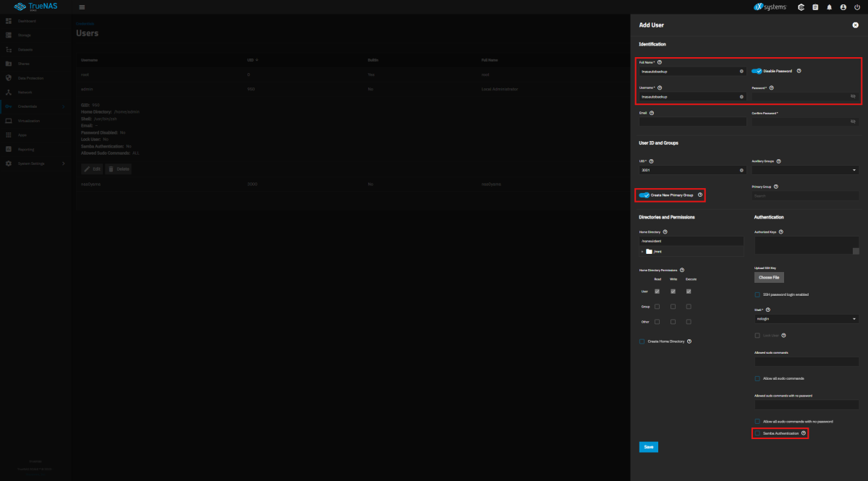This screenshot has height=481, width=868.
Task: Enable Create Home Directory checkbox
Action: [x=642, y=341]
